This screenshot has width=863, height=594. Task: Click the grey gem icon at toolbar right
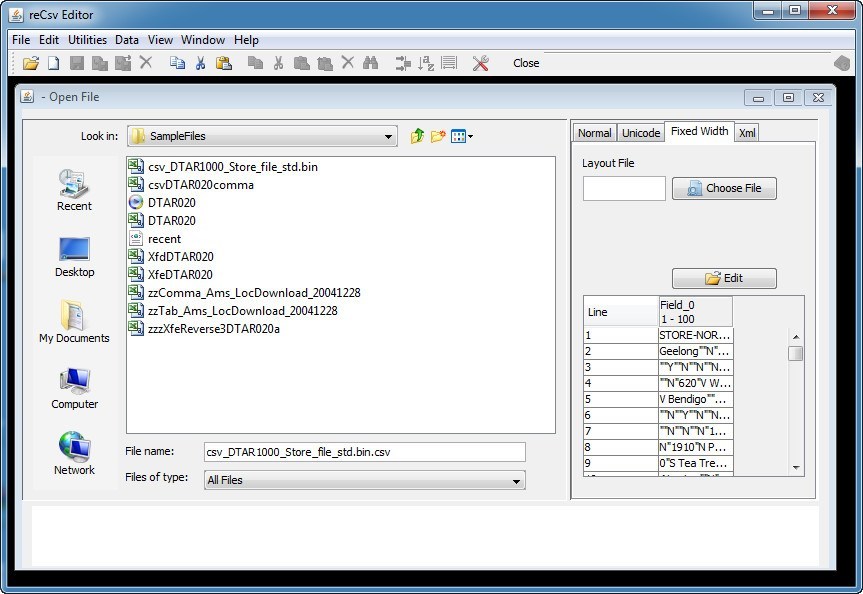tap(842, 63)
